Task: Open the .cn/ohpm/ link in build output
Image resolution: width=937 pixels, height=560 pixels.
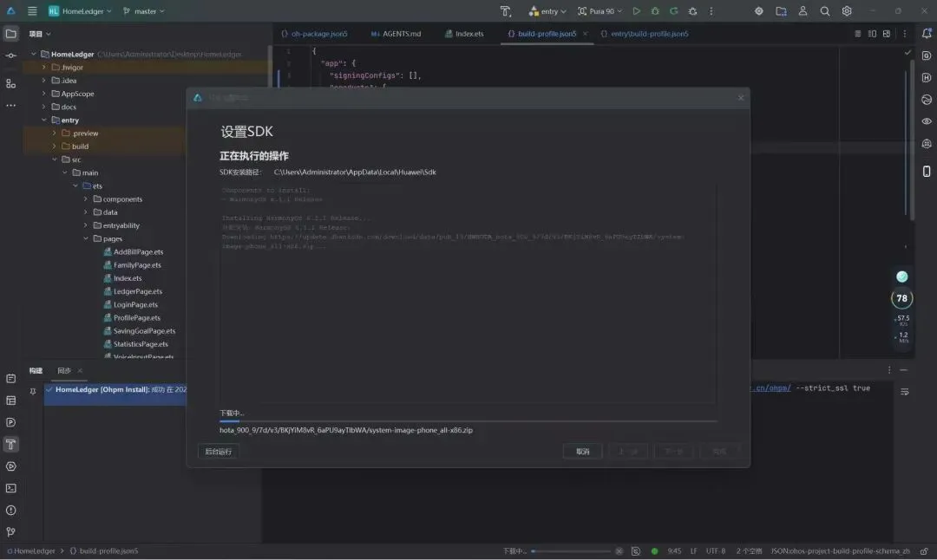Action: (x=770, y=388)
